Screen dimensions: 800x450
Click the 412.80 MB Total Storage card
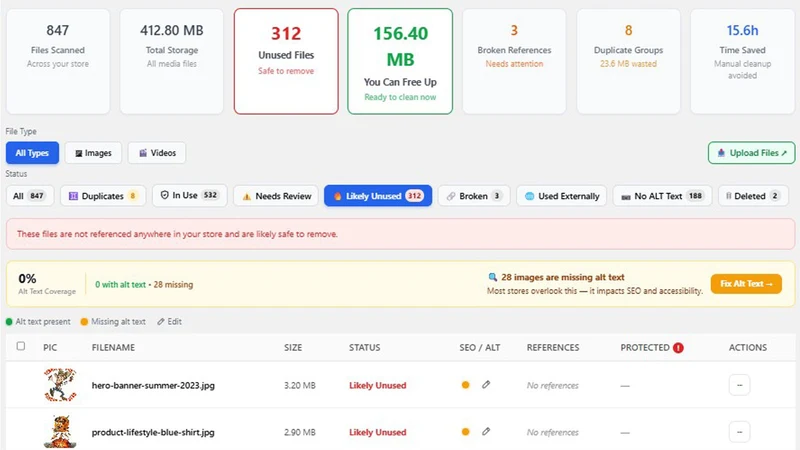pos(171,61)
